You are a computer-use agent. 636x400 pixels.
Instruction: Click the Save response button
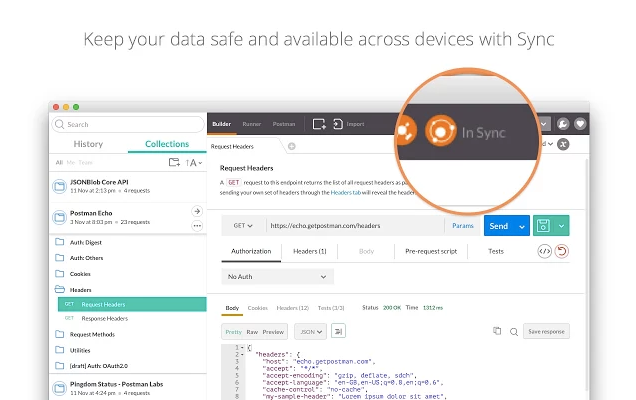point(546,331)
